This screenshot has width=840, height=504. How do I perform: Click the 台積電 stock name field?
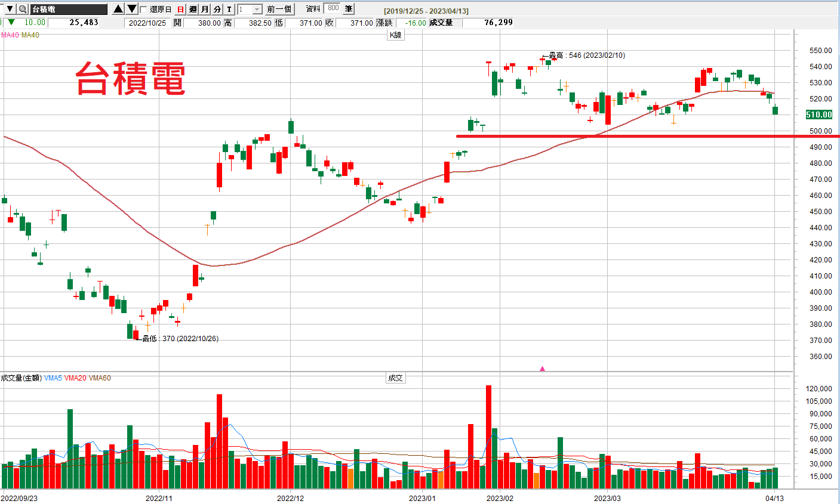coord(68,10)
